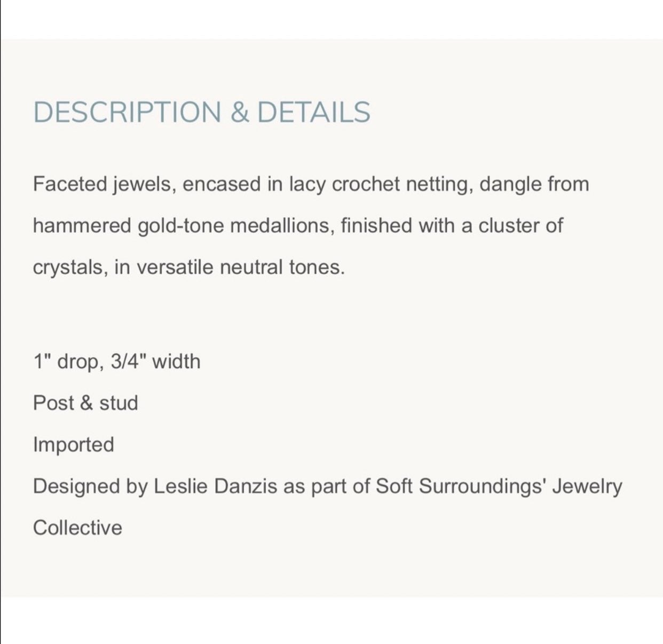Click the brand name 'Soft Surroundings''
The height and width of the screenshot is (644, 663).
tap(461, 486)
